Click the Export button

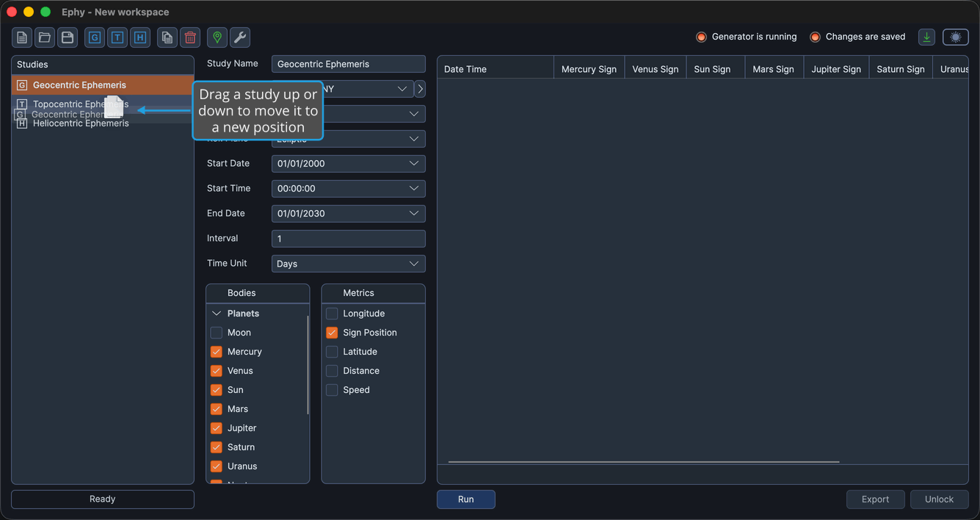875,499
